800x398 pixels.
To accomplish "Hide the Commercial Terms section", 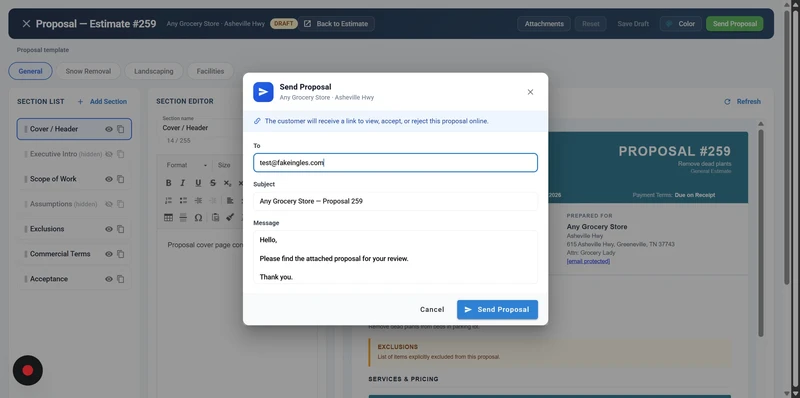I will (109, 254).
